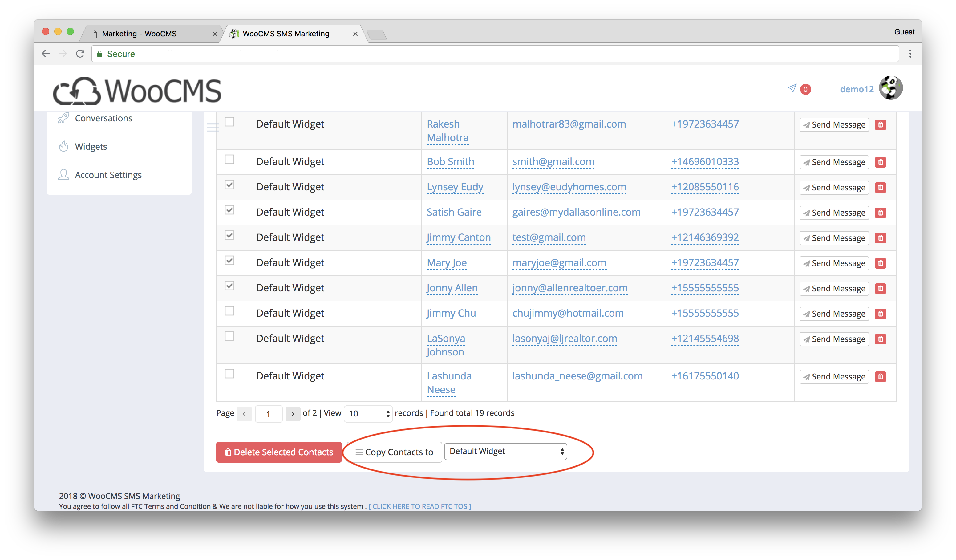Click the hamburger lines icon left of table

(x=213, y=128)
